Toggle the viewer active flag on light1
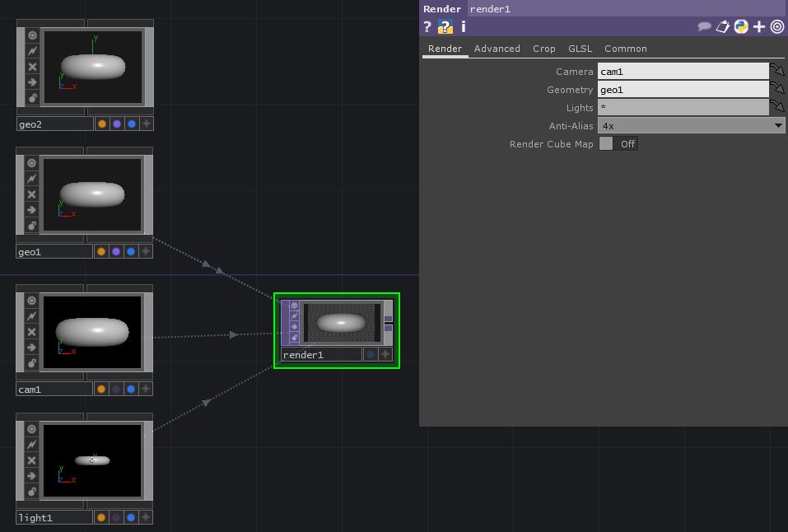This screenshot has width=788, height=532. pyautogui.click(x=32, y=429)
